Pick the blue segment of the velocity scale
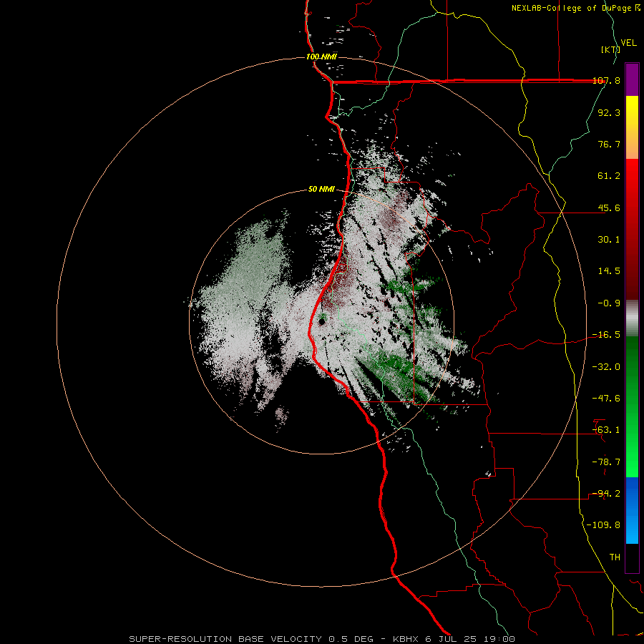 click(x=632, y=510)
